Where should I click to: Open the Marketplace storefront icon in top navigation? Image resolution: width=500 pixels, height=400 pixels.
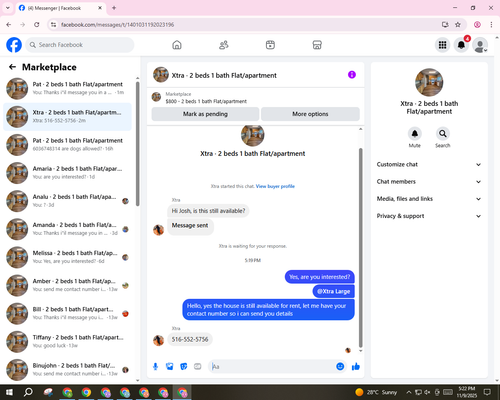coord(317,45)
